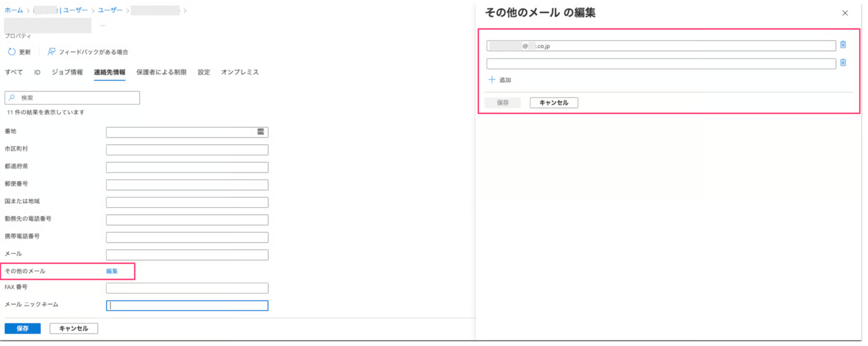Click into the 勤務先の電話番号 input field
This screenshot has height=346, width=868.
(x=187, y=220)
